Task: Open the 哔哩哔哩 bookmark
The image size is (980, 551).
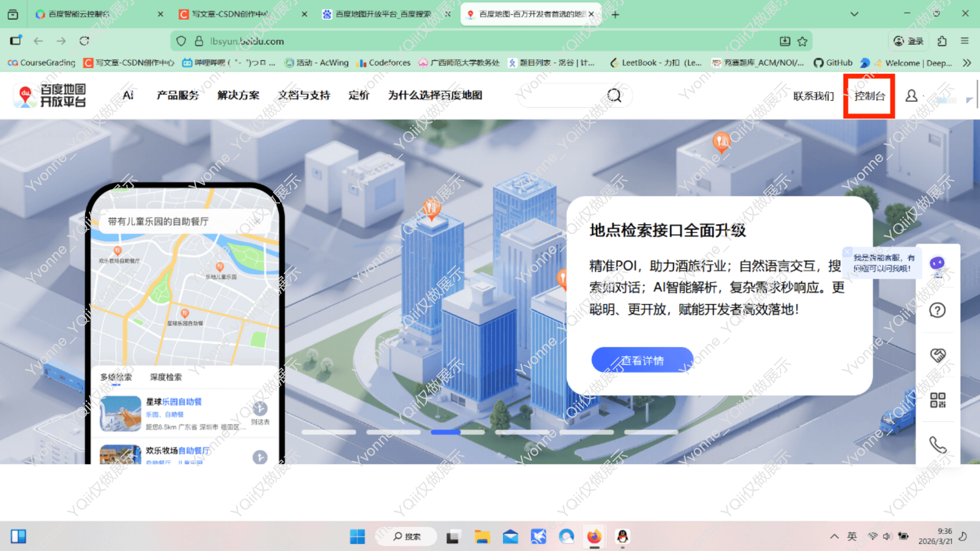Action: tap(229, 63)
